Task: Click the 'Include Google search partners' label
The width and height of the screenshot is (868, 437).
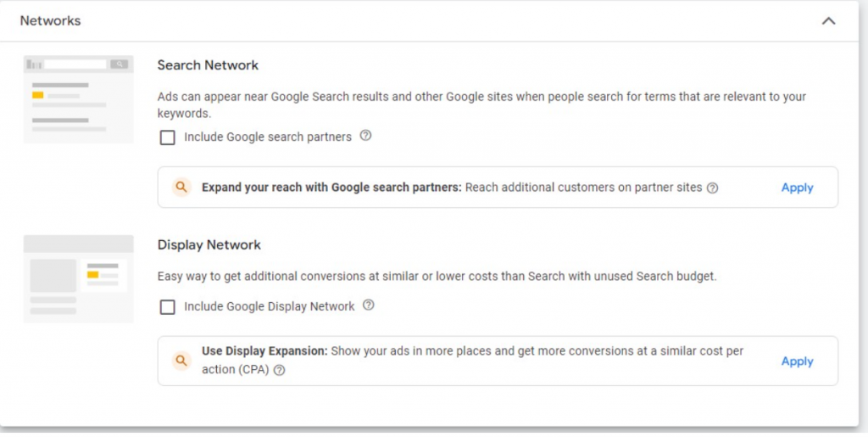Action: [268, 137]
